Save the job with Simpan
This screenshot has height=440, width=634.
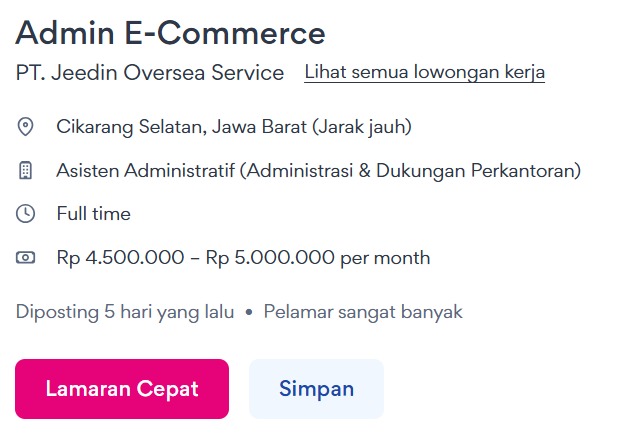(x=316, y=389)
